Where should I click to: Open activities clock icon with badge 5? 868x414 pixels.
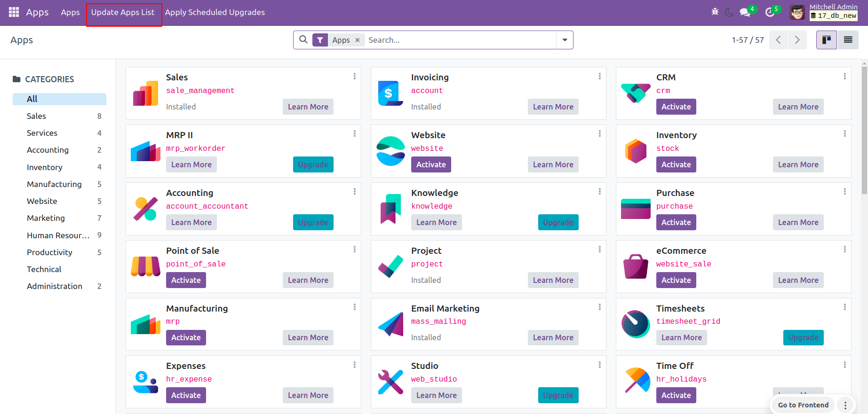tap(770, 12)
